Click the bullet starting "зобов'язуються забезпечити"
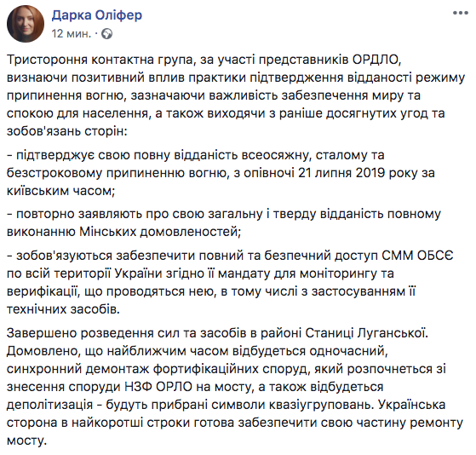The width and height of the screenshot is (476, 455). tap(230, 282)
